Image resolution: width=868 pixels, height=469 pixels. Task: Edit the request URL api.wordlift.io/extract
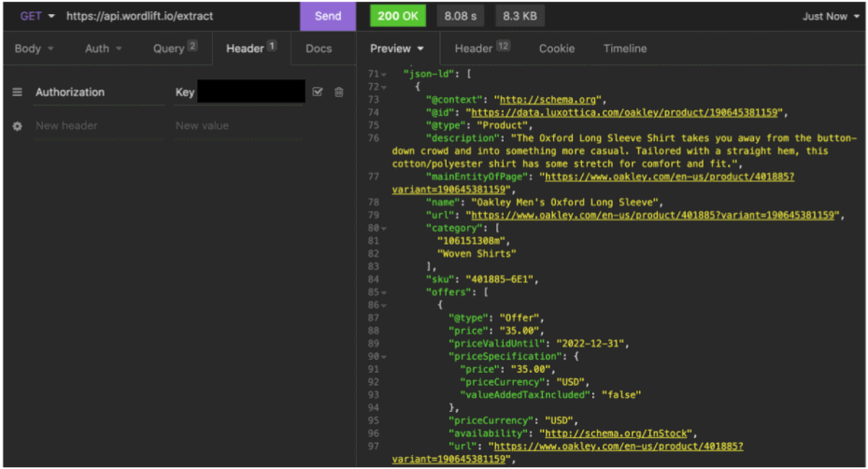point(139,16)
